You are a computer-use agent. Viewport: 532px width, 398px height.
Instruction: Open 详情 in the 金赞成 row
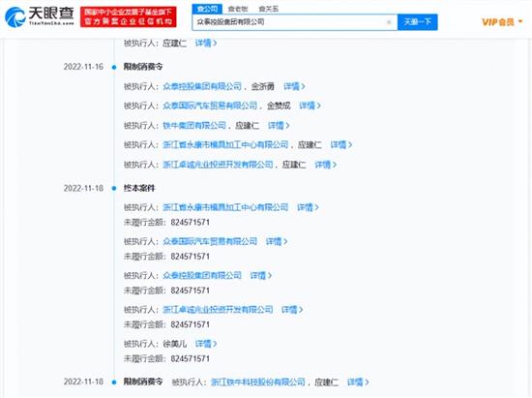310,106
